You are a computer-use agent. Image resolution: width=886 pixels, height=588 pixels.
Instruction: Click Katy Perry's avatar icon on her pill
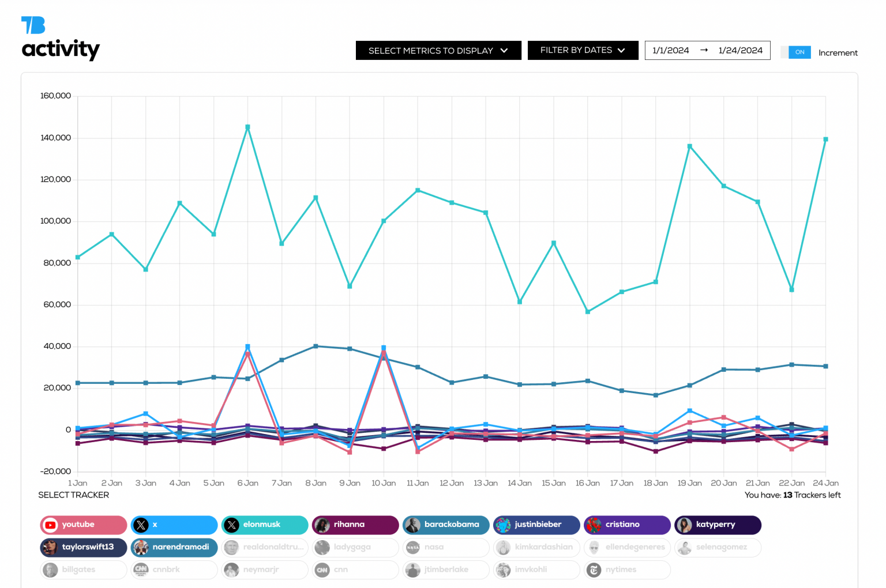tap(684, 525)
